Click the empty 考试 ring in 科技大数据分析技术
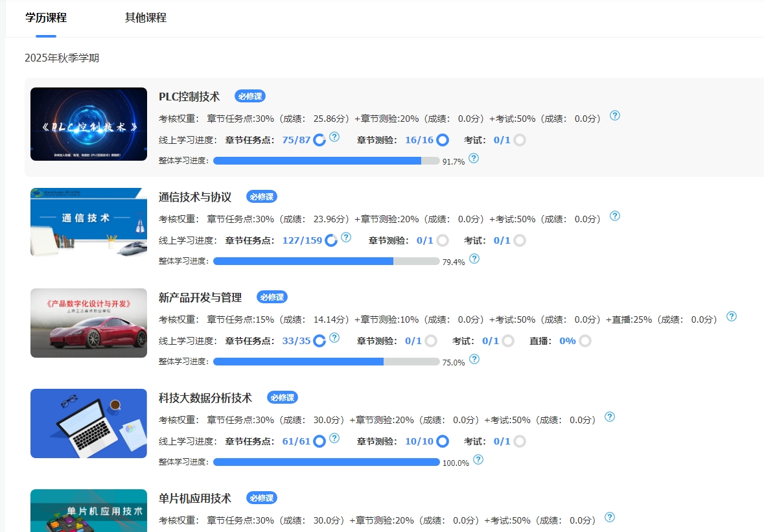The image size is (764, 532). (520, 441)
